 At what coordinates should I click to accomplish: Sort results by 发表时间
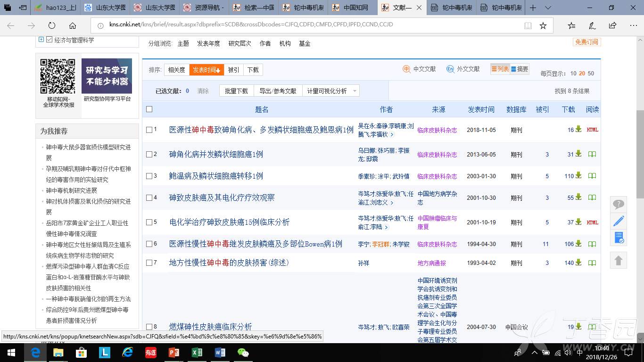[206, 70]
